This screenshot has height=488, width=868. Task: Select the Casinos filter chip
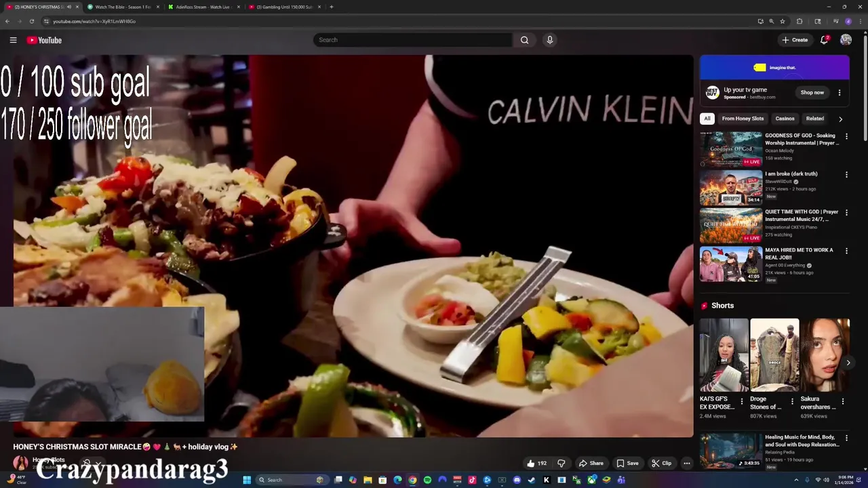coord(785,119)
